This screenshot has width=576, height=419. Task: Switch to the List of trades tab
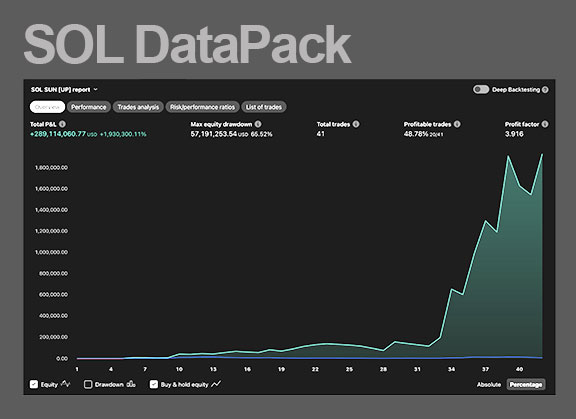point(264,107)
